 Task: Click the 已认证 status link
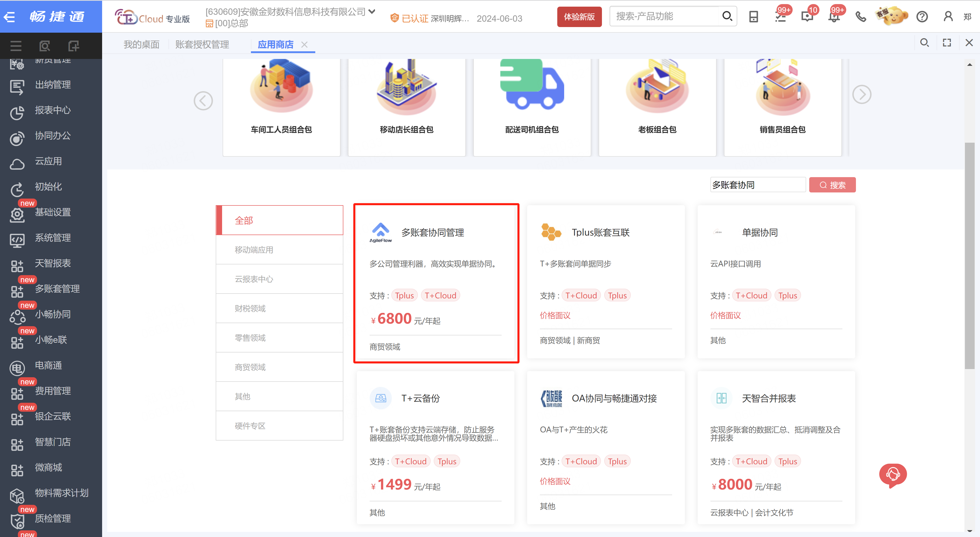(x=415, y=18)
